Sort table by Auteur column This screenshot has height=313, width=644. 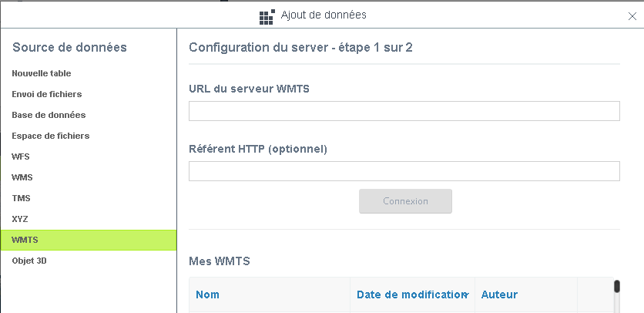[x=499, y=294]
